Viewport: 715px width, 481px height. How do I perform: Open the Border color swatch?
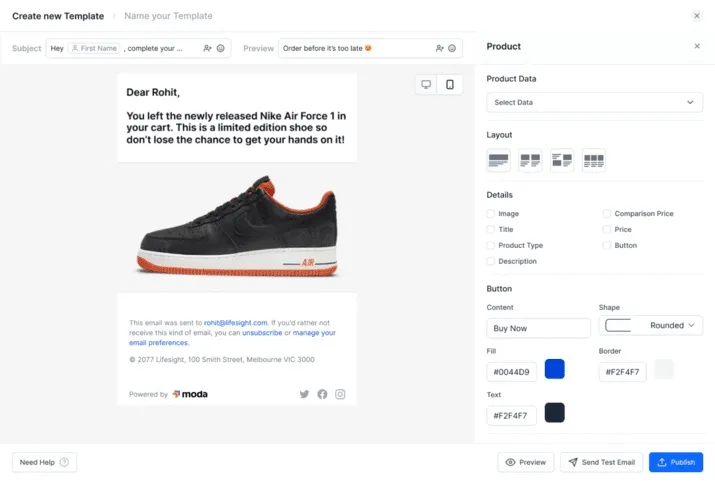(x=664, y=369)
